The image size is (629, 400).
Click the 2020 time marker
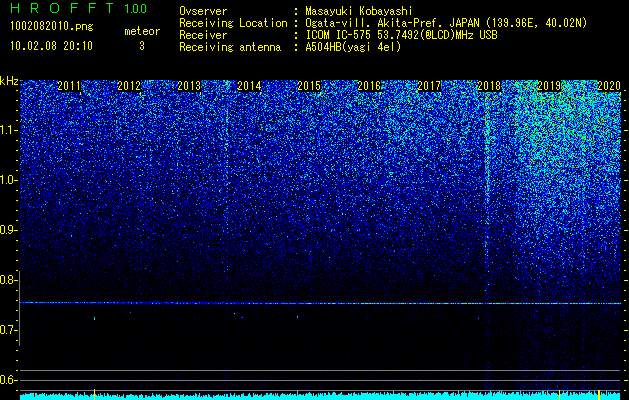point(609,86)
